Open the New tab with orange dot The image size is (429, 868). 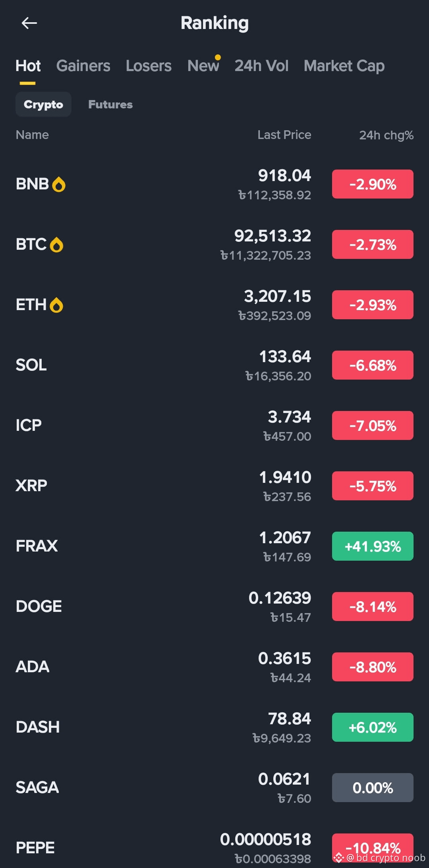tap(203, 66)
